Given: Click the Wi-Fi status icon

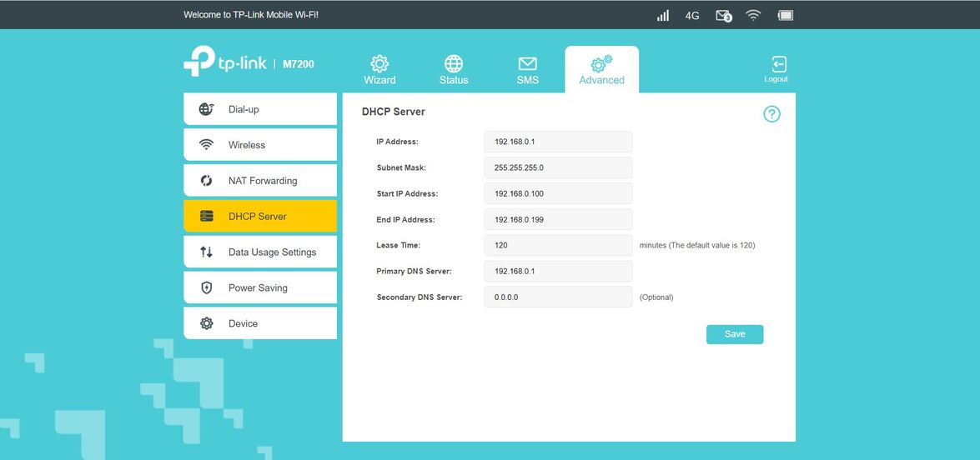Looking at the screenshot, I should [x=754, y=15].
